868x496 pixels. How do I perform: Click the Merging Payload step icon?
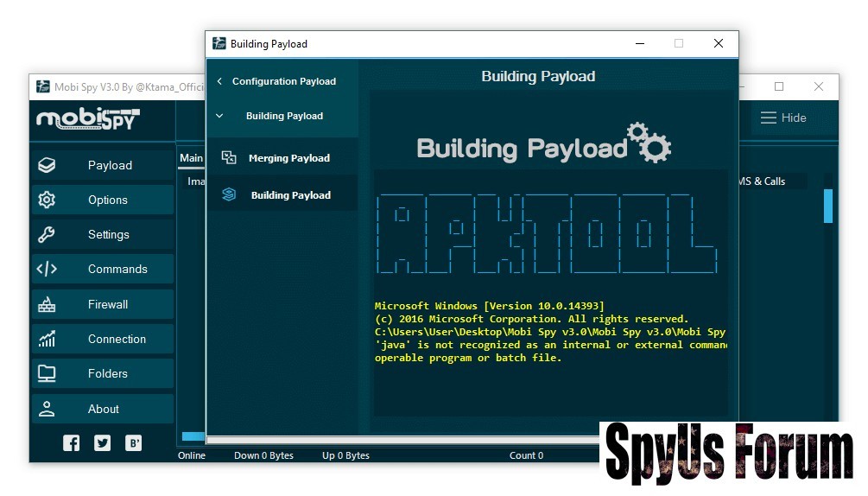pyautogui.click(x=229, y=157)
